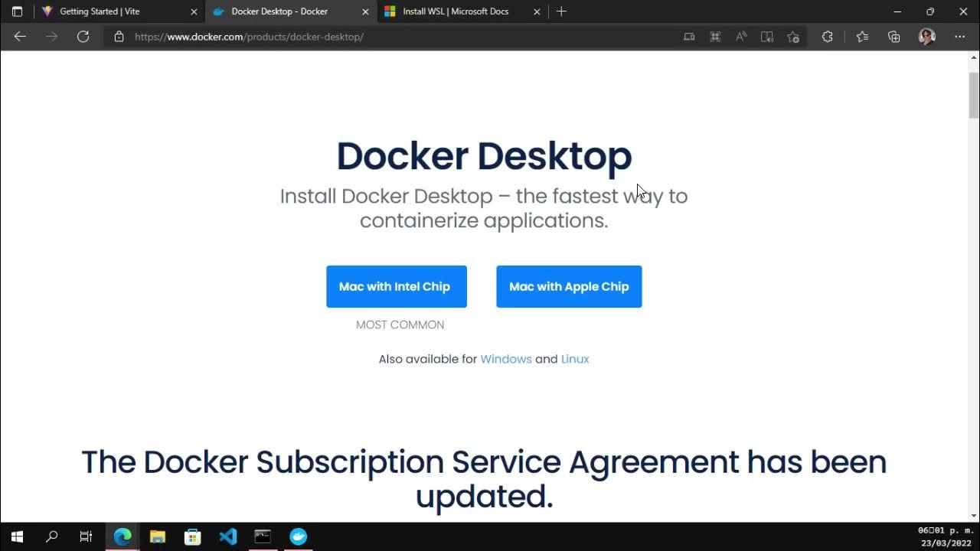The width and height of the screenshot is (980, 551).
Task: Click the forward navigation arrow
Action: pyautogui.click(x=51, y=37)
